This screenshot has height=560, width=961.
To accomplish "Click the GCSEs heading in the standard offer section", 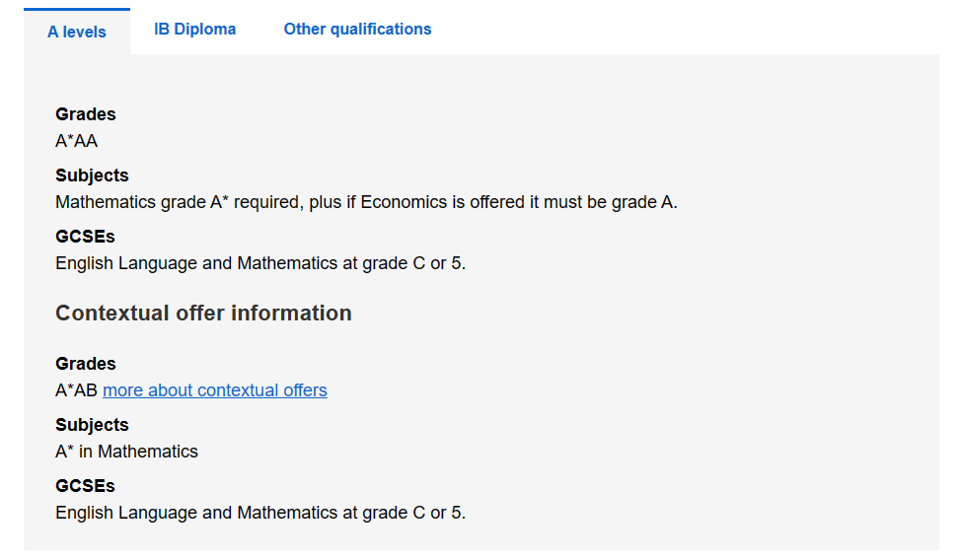I will point(85,237).
